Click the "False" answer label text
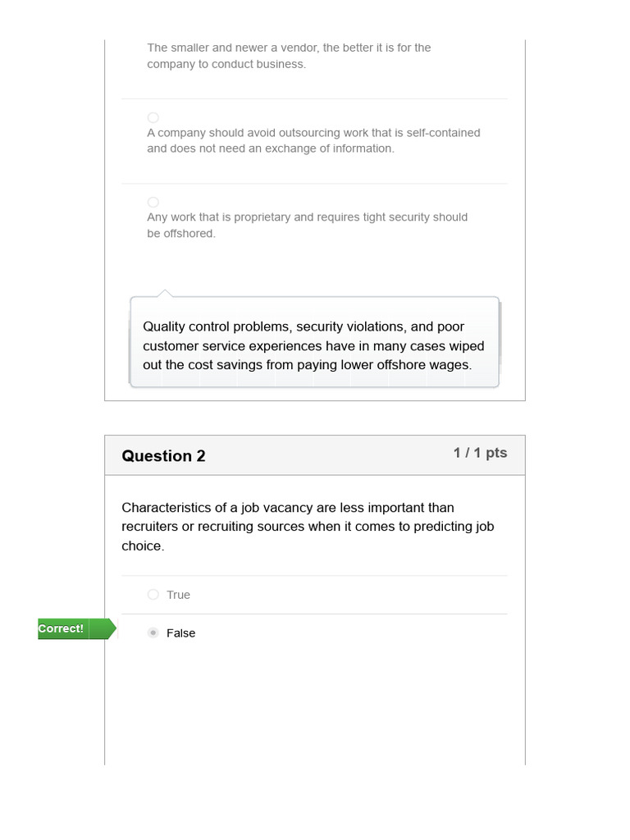Screen dimensions: 630x840 coord(180,633)
